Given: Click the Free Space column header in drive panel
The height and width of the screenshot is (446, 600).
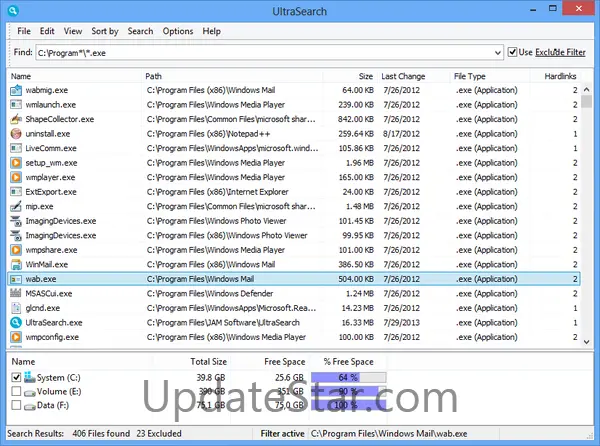Looking at the screenshot, I should pos(285,361).
